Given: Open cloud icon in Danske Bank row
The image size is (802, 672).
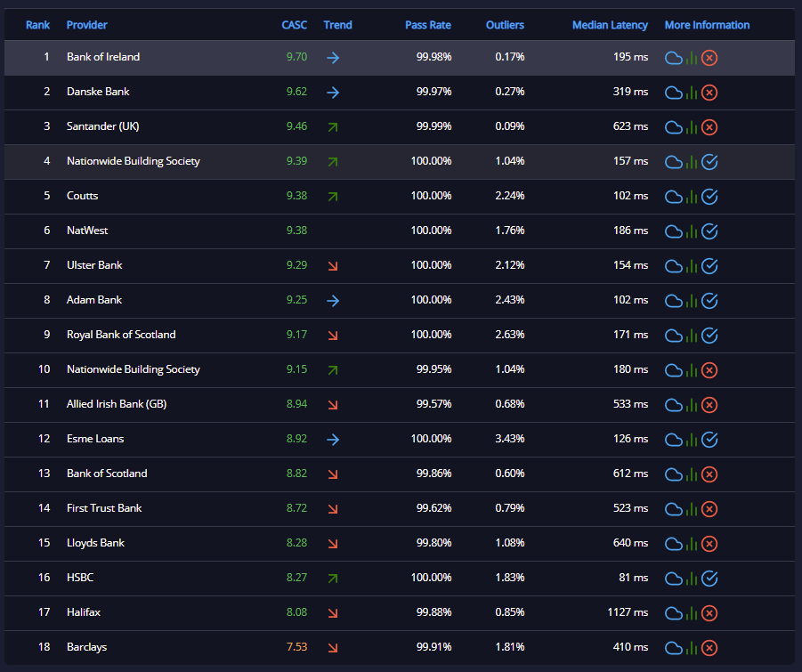Looking at the screenshot, I should (x=673, y=93).
